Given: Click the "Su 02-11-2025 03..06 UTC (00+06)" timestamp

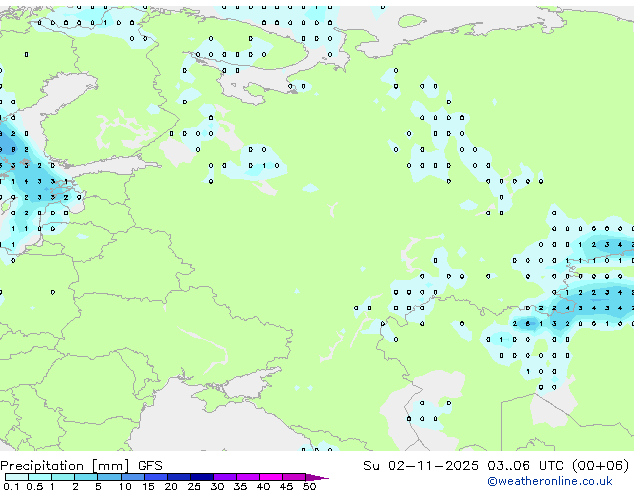Looking at the screenshot, I should tap(496, 466).
